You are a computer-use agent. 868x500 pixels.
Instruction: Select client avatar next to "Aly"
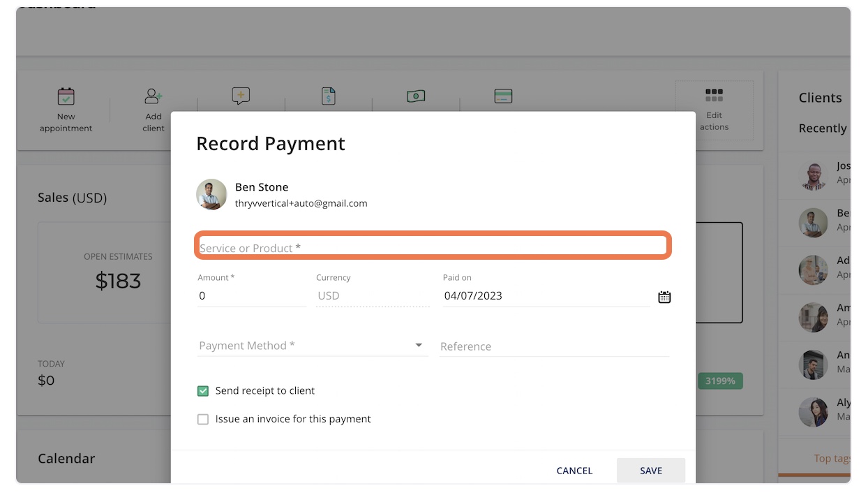[813, 412]
